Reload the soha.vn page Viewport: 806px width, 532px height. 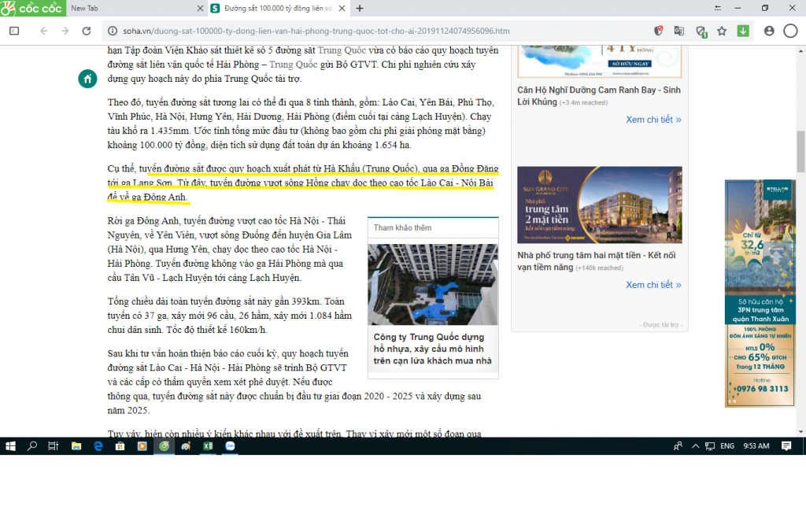(87, 31)
